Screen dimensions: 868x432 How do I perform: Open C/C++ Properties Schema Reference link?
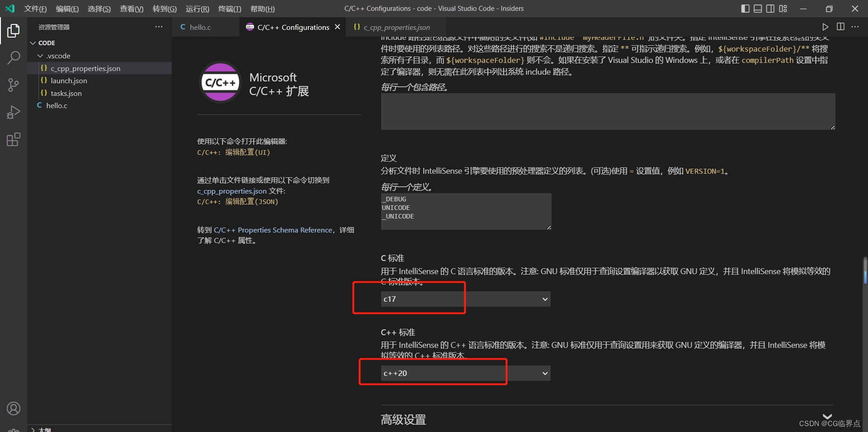pos(273,230)
